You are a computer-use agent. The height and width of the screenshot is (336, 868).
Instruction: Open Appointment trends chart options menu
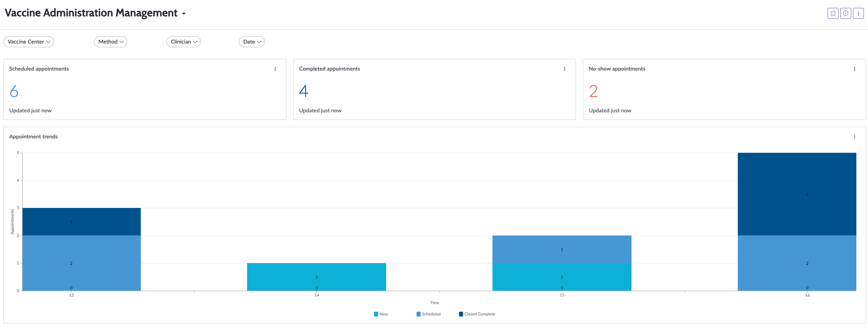pyautogui.click(x=855, y=137)
